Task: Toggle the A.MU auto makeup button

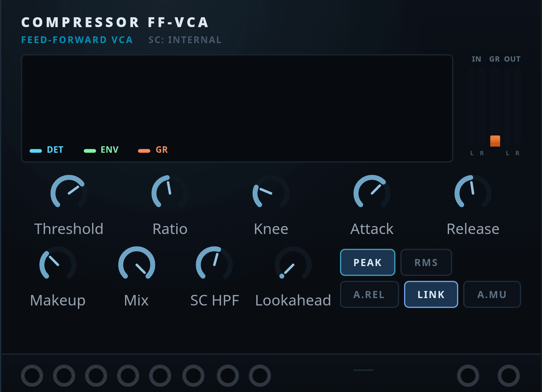Action: (492, 294)
